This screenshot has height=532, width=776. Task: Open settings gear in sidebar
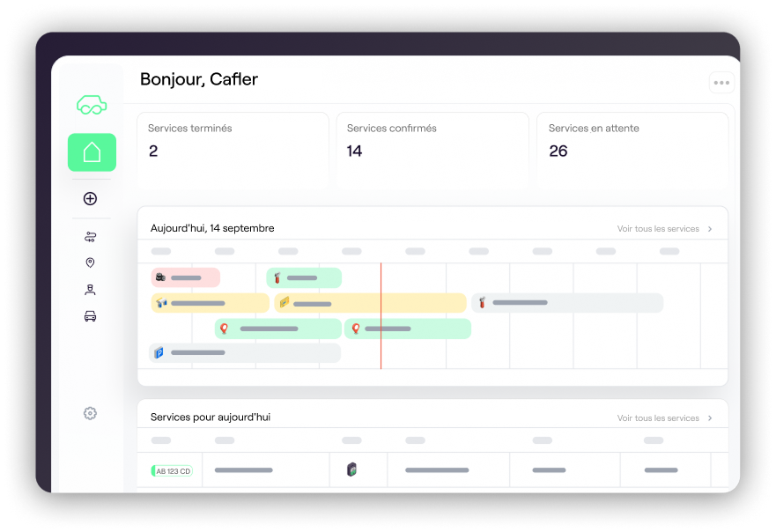90,413
